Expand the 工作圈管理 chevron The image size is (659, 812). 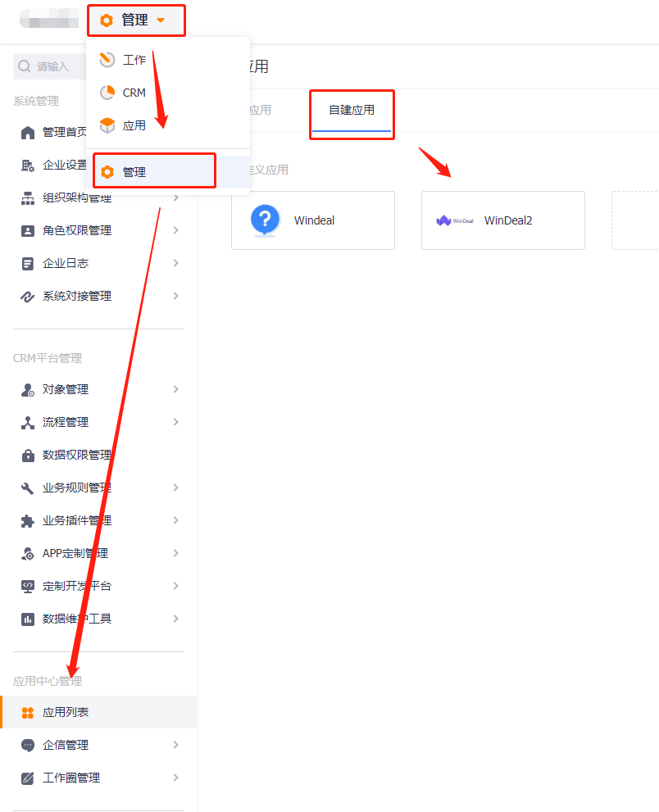pyautogui.click(x=175, y=778)
